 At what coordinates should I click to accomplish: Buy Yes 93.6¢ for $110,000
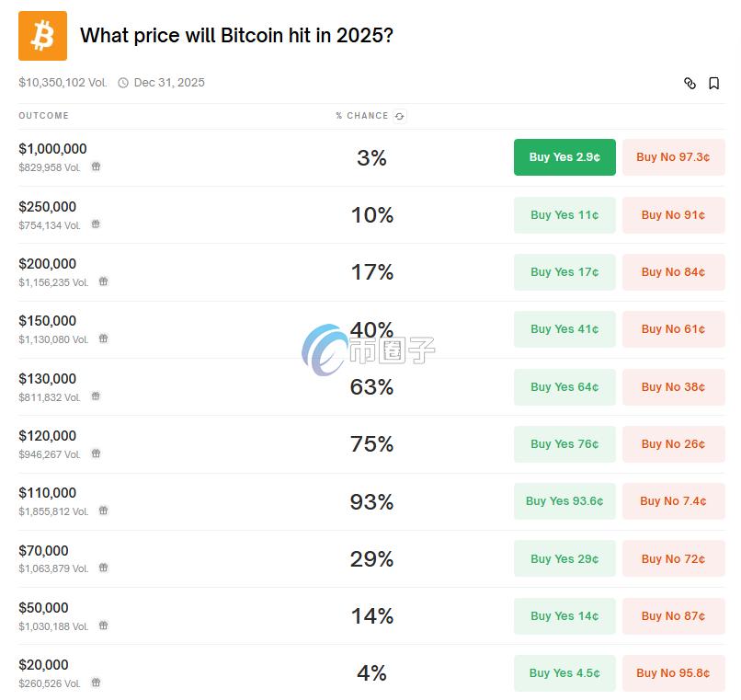coord(564,501)
